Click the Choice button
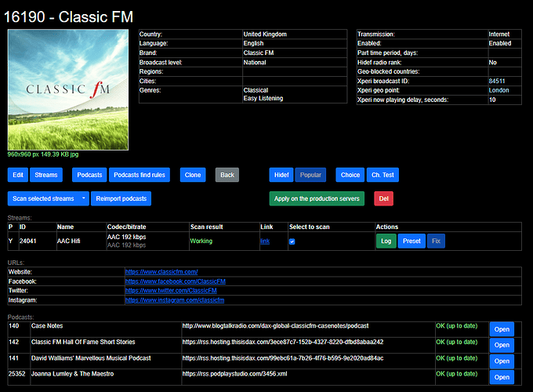This screenshot has height=392, width=533. click(x=350, y=175)
